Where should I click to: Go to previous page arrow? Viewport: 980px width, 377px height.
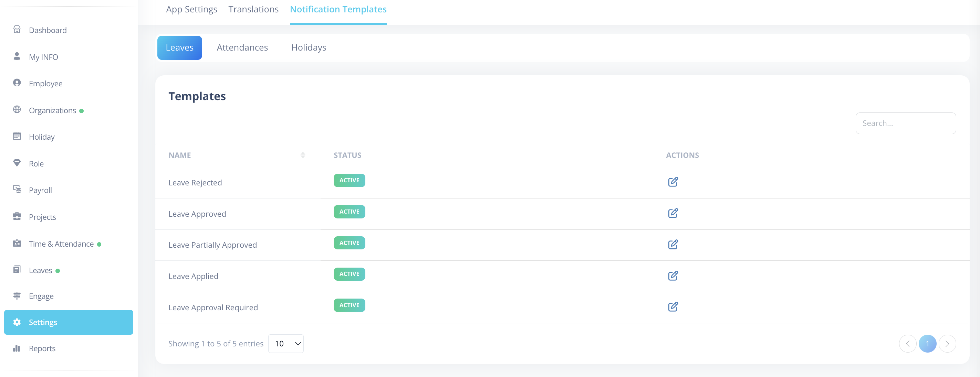coord(908,344)
